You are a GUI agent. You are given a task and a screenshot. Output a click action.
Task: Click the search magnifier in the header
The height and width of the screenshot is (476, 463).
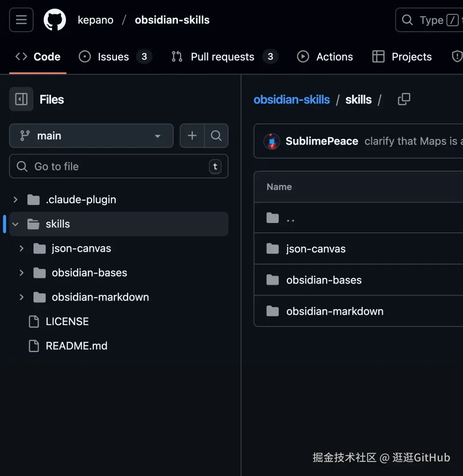click(407, 20)
